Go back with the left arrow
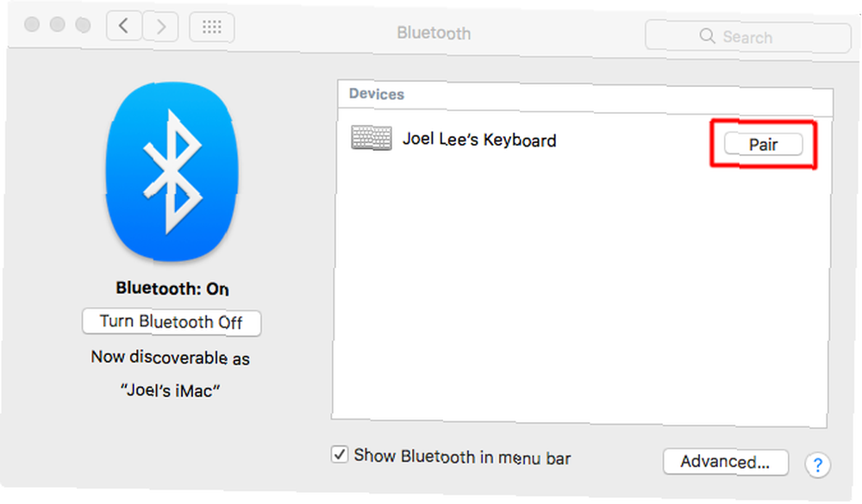 pos(124,26)
